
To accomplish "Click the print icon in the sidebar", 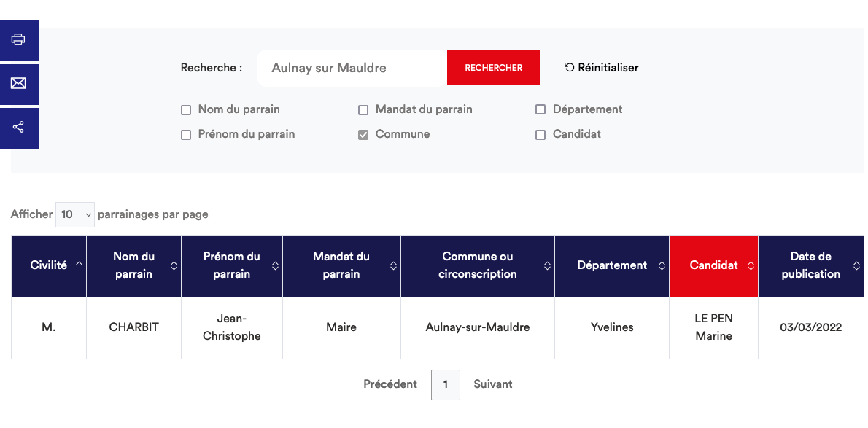I will coord(18,40).
